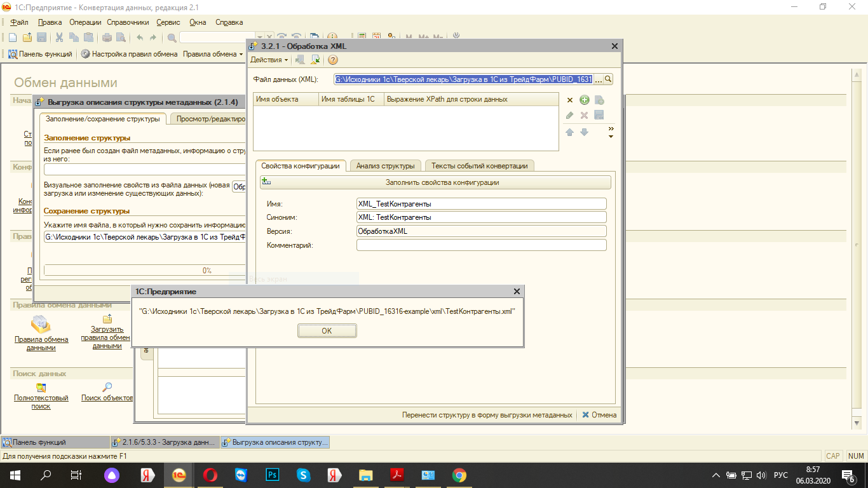Image resolution: width=868 pixels, height=488 pixels.
Task: Click the Open file toolbar icon
Action: 27,37
